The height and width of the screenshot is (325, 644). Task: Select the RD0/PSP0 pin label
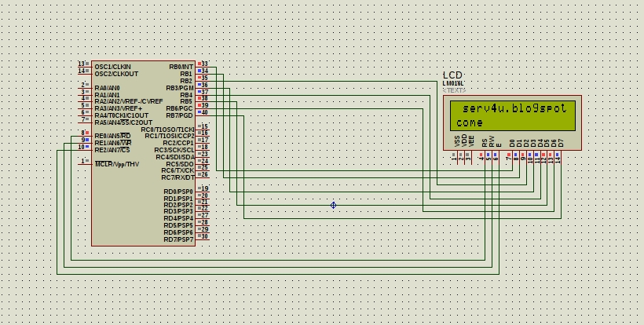tap(178, 192)
